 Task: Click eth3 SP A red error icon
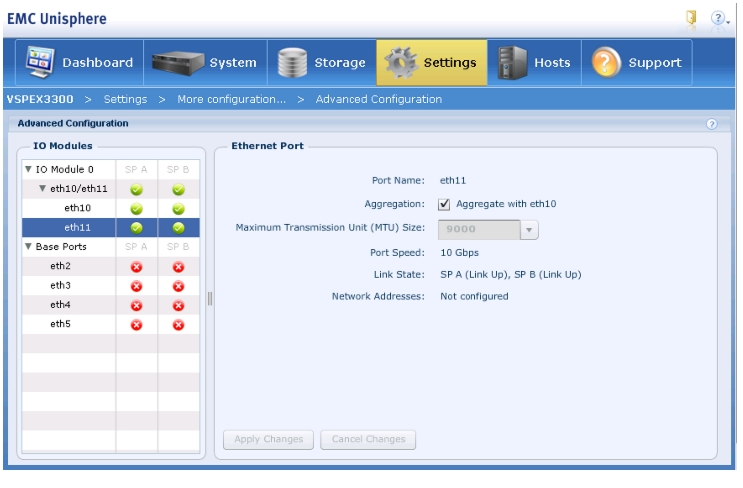pos(136,286)
